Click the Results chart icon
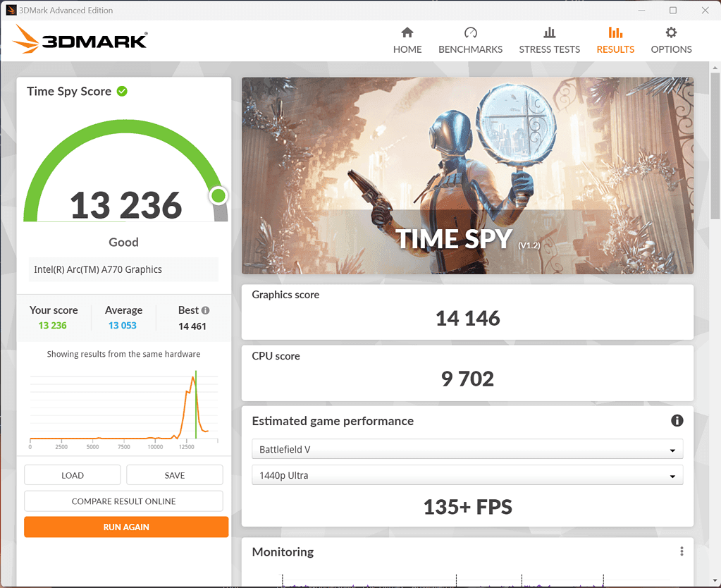The image size is (721, 588). coord(615,32)
